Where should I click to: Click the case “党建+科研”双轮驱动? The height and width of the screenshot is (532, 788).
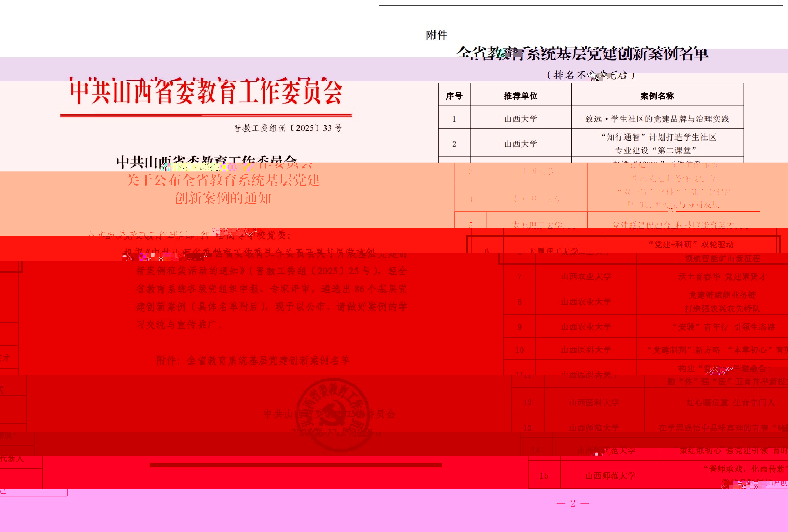[691, 245]
